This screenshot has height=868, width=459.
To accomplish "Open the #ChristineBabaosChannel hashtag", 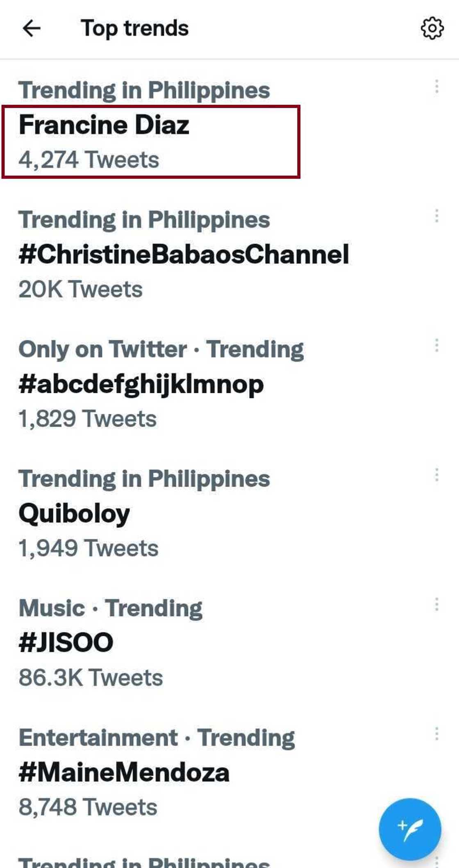I will tap(184, 254).
